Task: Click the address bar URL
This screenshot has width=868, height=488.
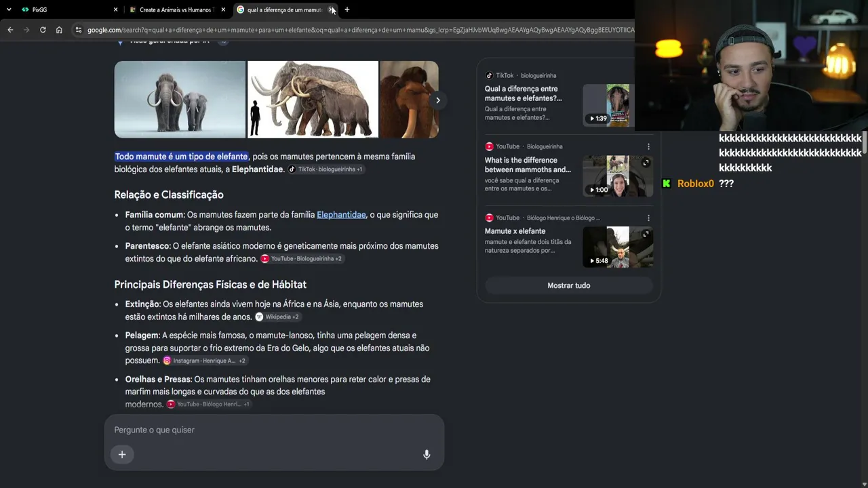Action: click(360, 30)
